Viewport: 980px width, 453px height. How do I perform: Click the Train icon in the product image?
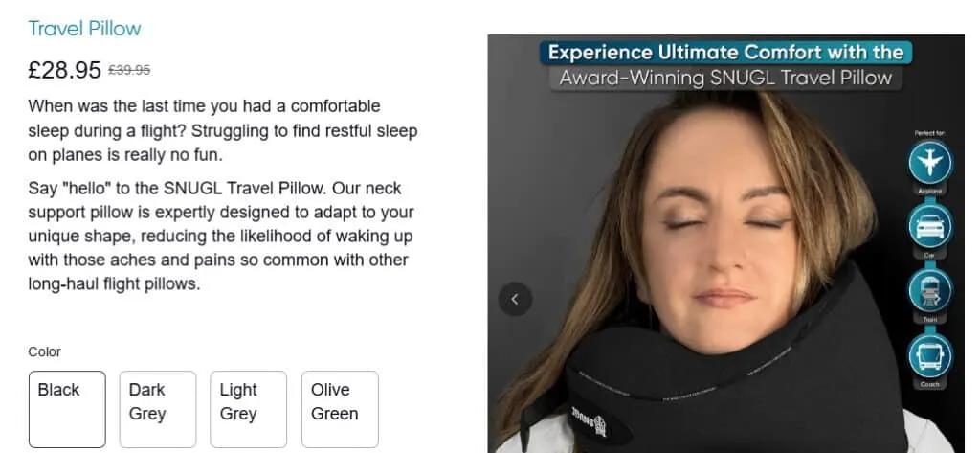(930, 290)
